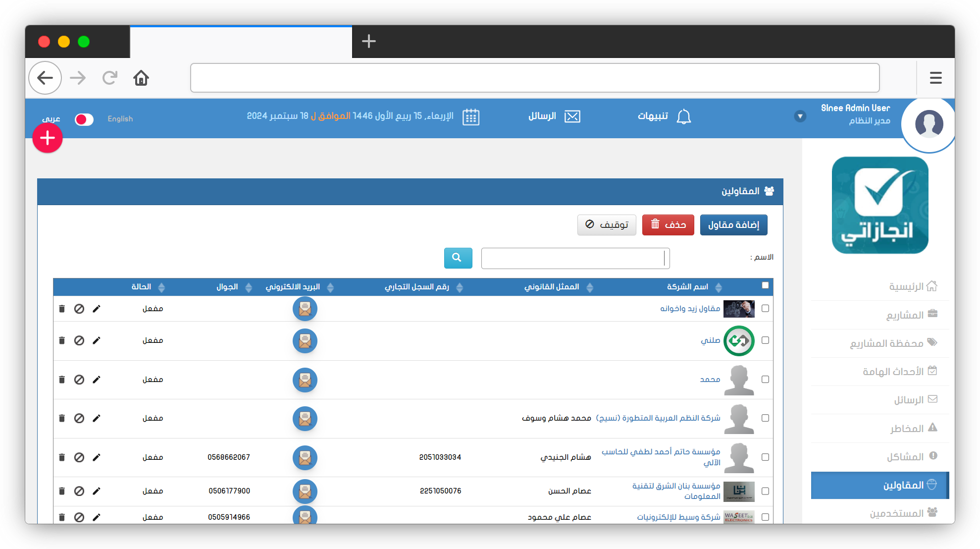This screenshot has width=980, height=549.
Task: Open the notifications bell icon
Action: pyautogui.click(x=683, y=116)
